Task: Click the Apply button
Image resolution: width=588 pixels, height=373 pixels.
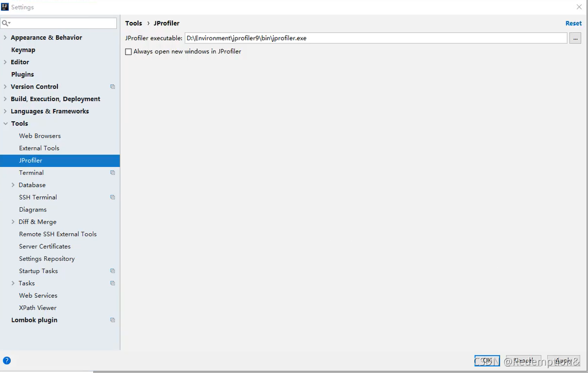Action: (x=563, y=361)
